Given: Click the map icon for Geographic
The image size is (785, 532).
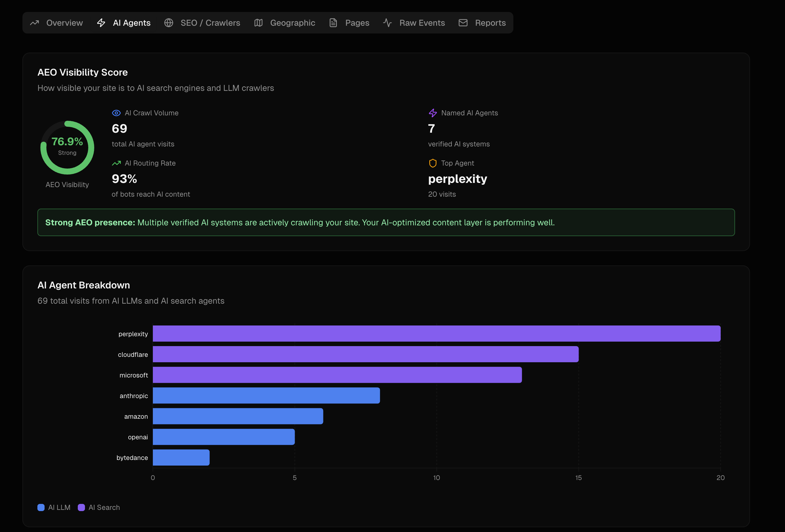Looking at the screenshot, I should [x=258, y=23].
